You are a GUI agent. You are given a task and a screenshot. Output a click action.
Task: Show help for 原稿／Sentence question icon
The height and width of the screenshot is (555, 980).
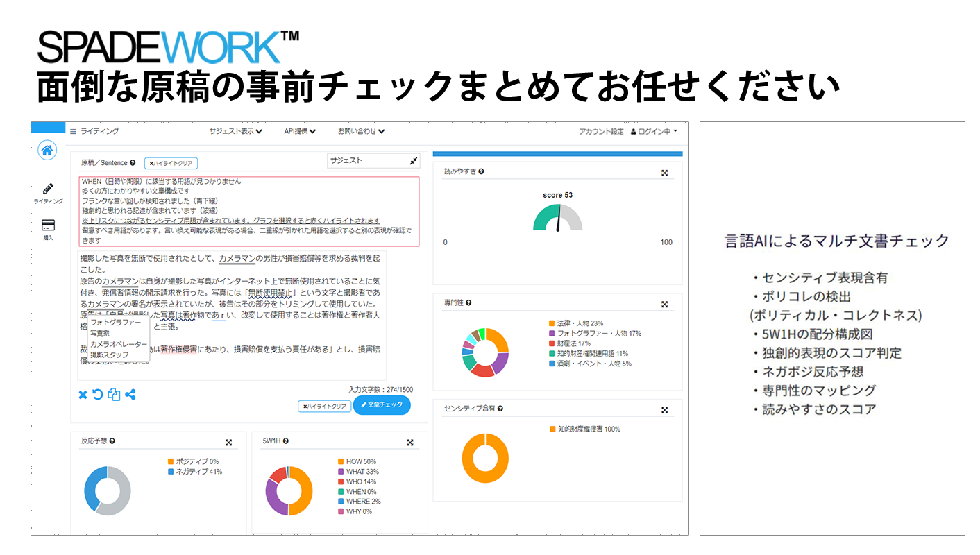(133, 163)
